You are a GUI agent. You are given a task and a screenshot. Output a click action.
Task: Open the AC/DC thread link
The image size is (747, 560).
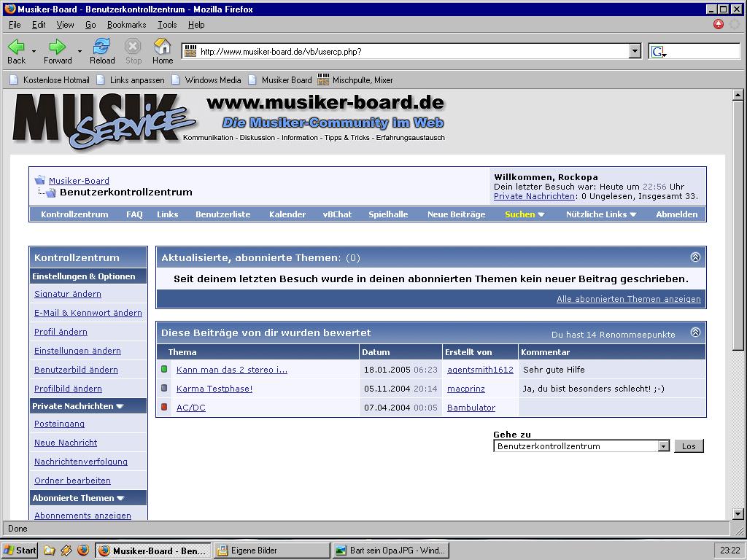pos(190,408)
